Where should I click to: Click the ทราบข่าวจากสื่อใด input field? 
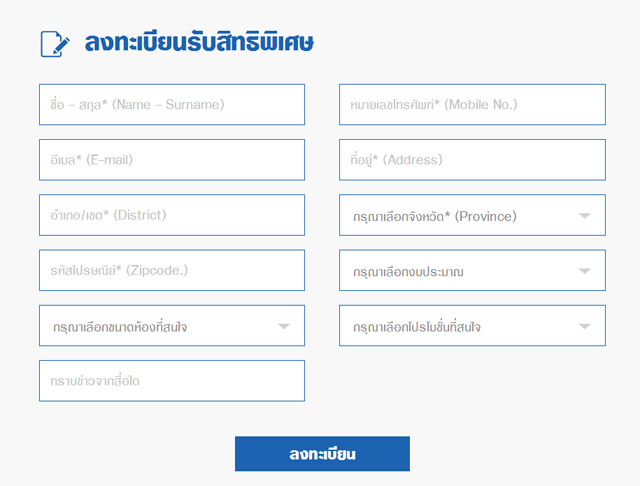pos(172,381)
